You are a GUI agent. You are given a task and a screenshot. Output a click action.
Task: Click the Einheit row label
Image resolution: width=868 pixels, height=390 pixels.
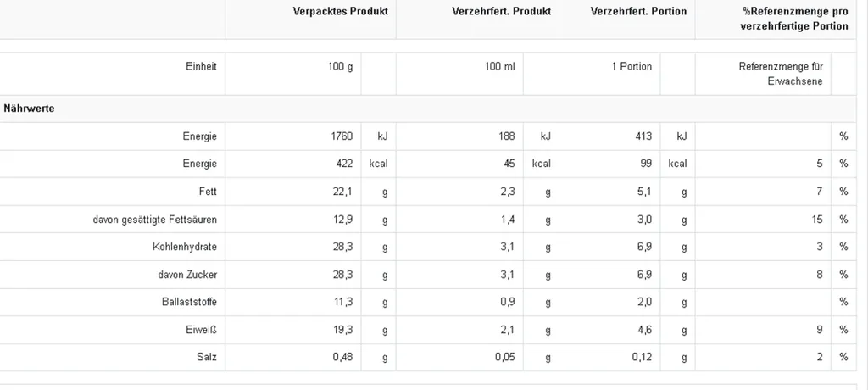click(x=202, y=66)
